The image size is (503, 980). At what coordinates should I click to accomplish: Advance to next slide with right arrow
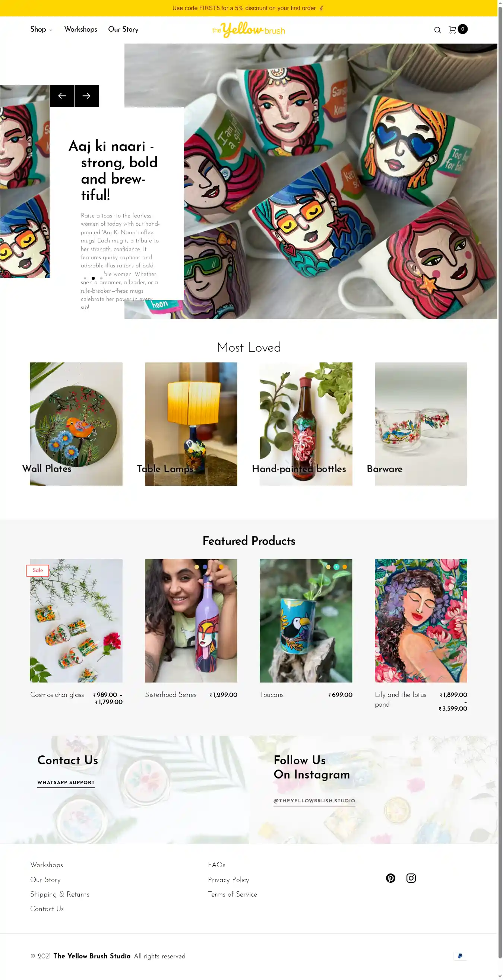pyautogui.click(x=86, y=96)
